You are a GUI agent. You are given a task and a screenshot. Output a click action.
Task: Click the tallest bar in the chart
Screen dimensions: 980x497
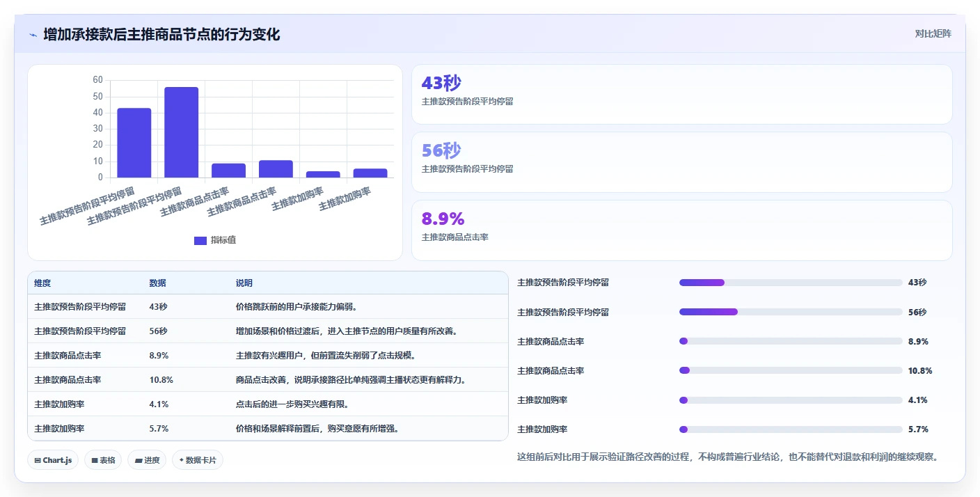(x=182, y=132)
